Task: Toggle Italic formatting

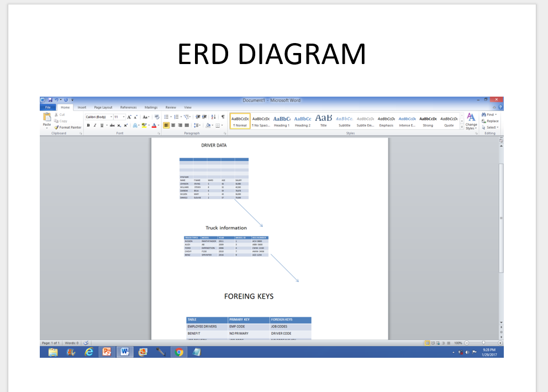Action: pos(94,125)
